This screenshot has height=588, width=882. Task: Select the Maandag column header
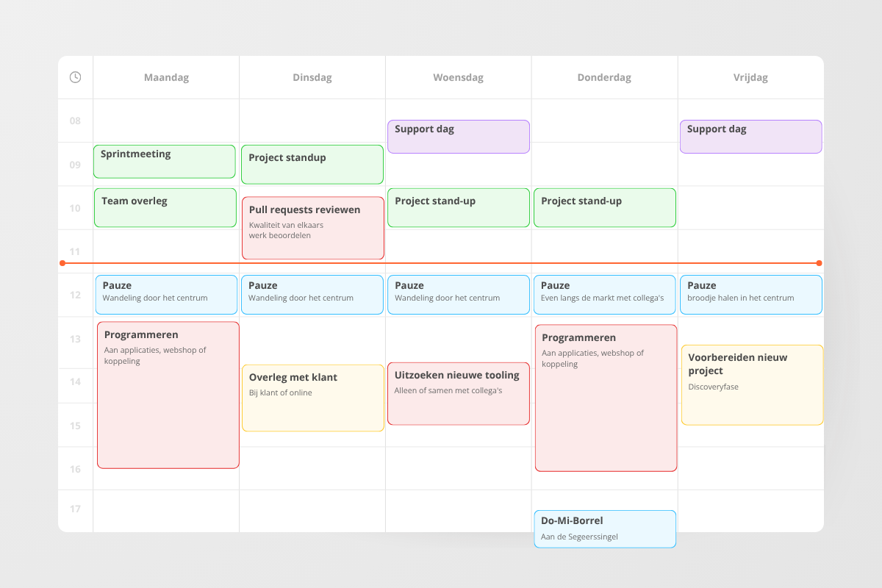(x=166, y=77)
